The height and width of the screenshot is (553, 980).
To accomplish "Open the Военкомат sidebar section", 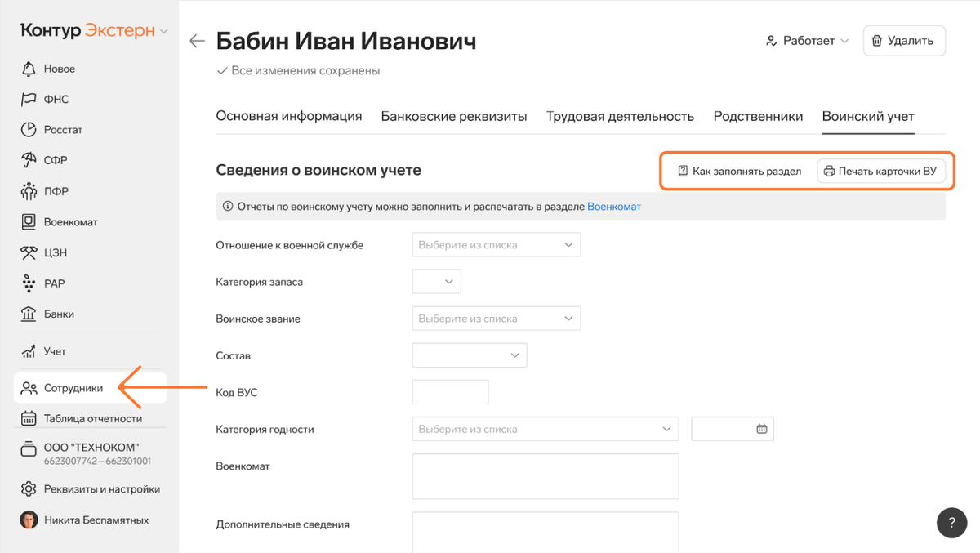I will pyautogui.click(x=60, y=221).
